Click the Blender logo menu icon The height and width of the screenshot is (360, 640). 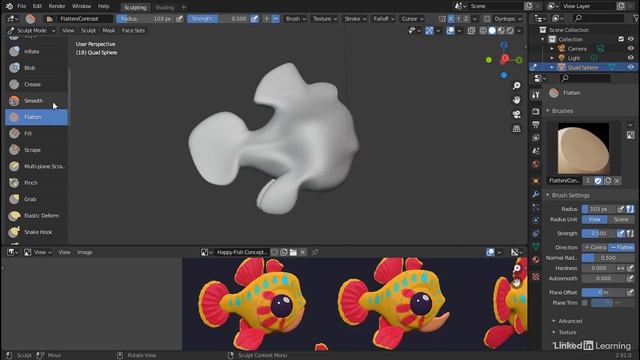[9, 6]
